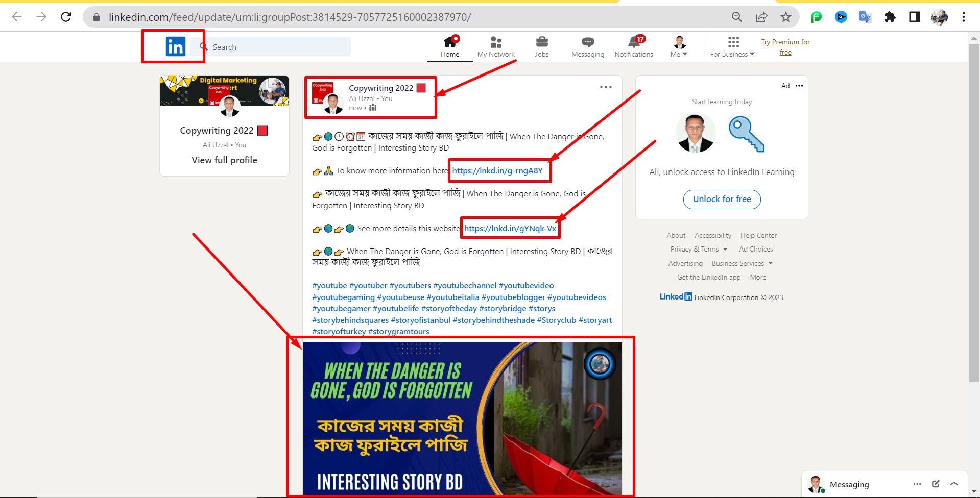Go to LinkedIn home via logo icon
980x498 pixels.
175,46
